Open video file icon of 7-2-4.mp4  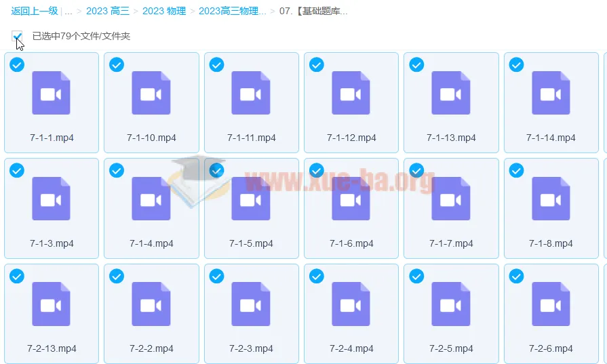(351, 304)
